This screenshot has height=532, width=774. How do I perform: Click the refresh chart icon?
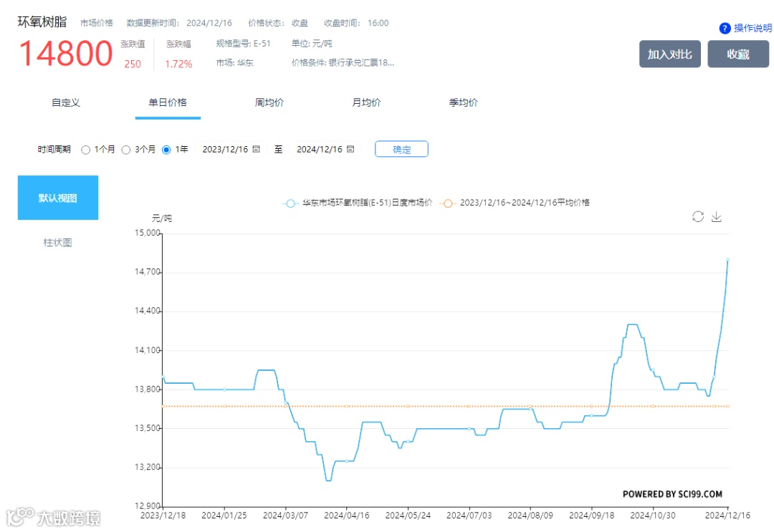pyautogui.click(x=697, y=216)
